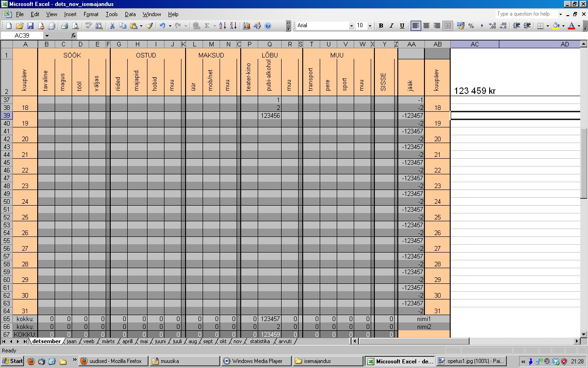Open the Format menu
This screenshot has width=588, height=368.
[91, 14]
